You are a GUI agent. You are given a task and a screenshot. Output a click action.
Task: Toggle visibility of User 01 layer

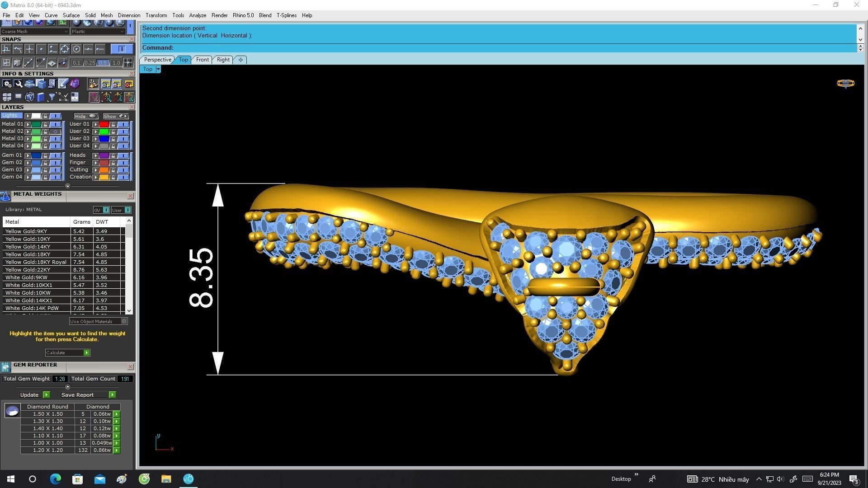(123, 124)
